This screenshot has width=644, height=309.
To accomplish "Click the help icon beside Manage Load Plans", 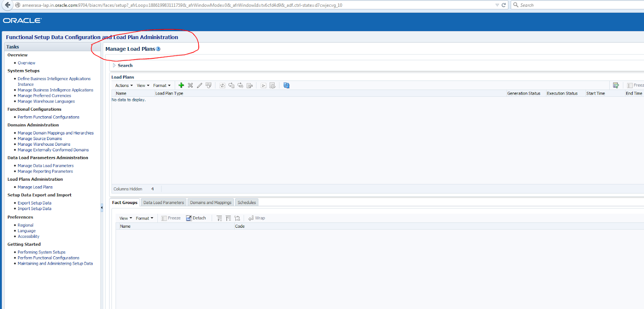I will pos(158,49).
